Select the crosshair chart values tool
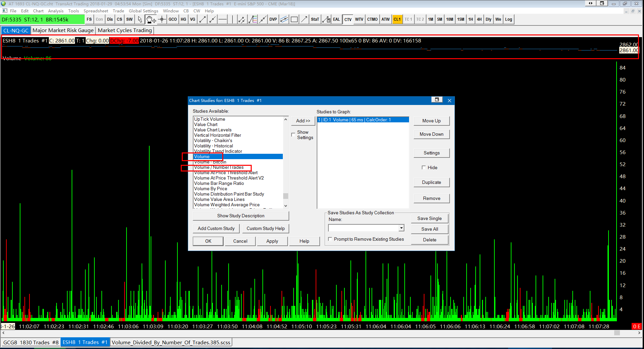The width and height of the screenshot is (644, 349). click(x=162, y=19)
